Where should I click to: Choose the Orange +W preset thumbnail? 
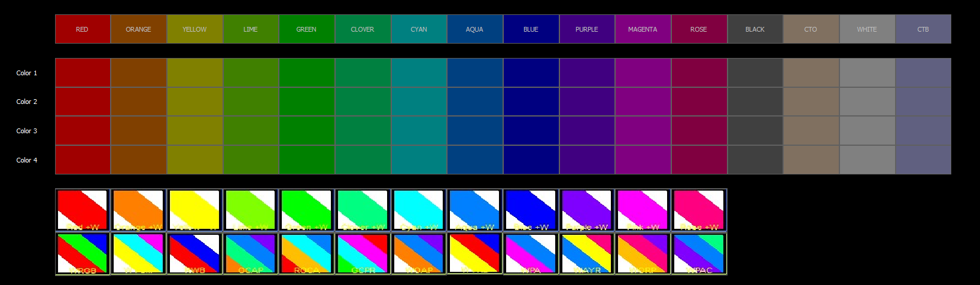(138, 210)
